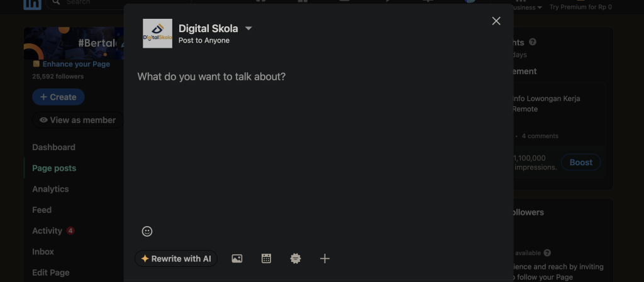The image size is (644, 282).
Task: Open Activity with 4 notifications
Action: [53, 230]
